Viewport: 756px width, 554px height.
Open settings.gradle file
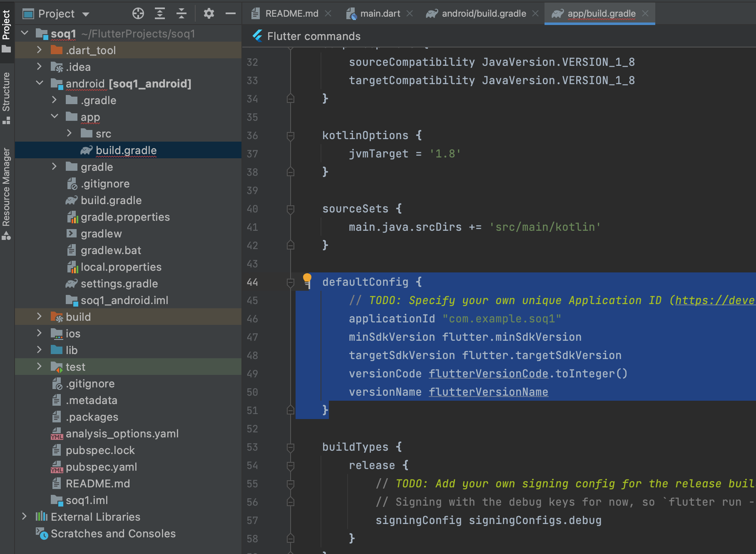pyautogui.click(x=128, y=283)
